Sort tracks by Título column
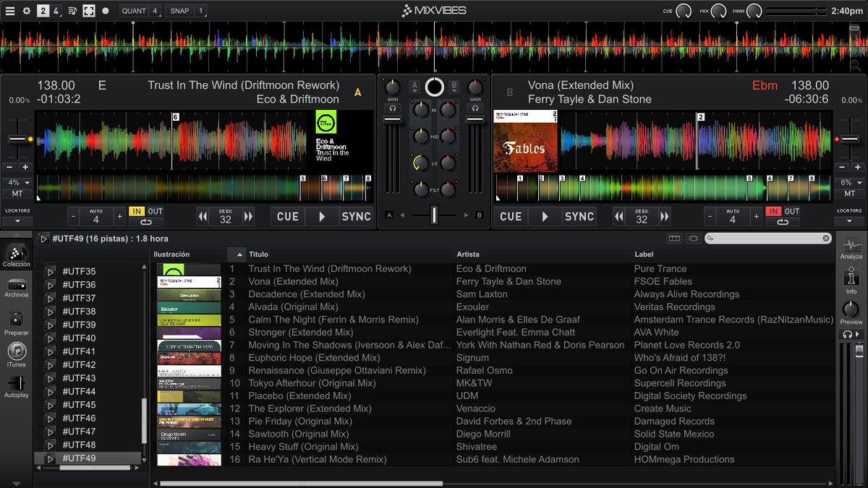 (351, 254)
